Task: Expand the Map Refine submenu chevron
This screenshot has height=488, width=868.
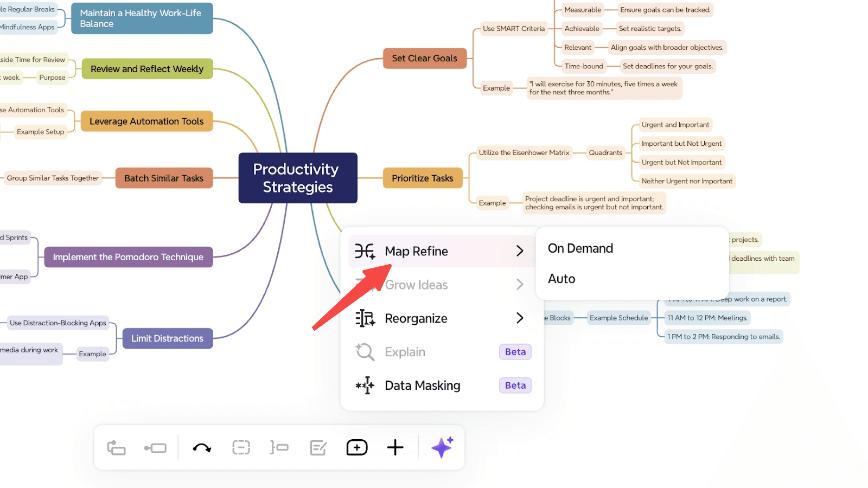Action: [x=520, y=251]
